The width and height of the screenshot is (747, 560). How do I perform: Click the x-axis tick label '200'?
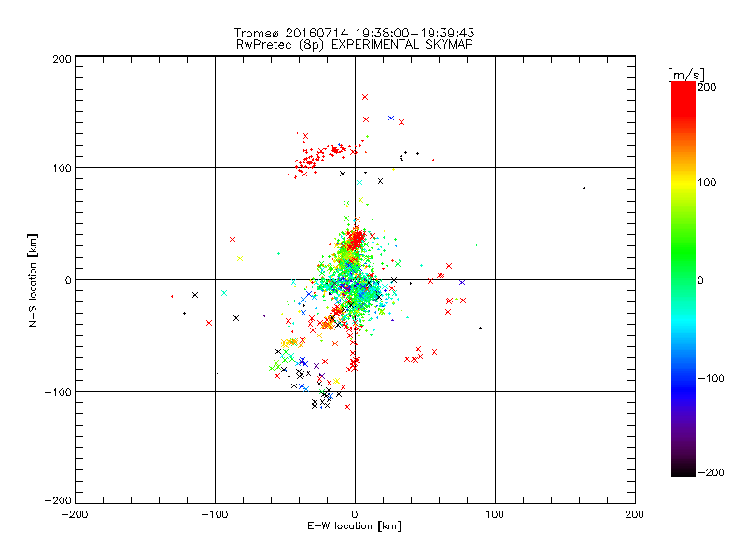[635, 514]
